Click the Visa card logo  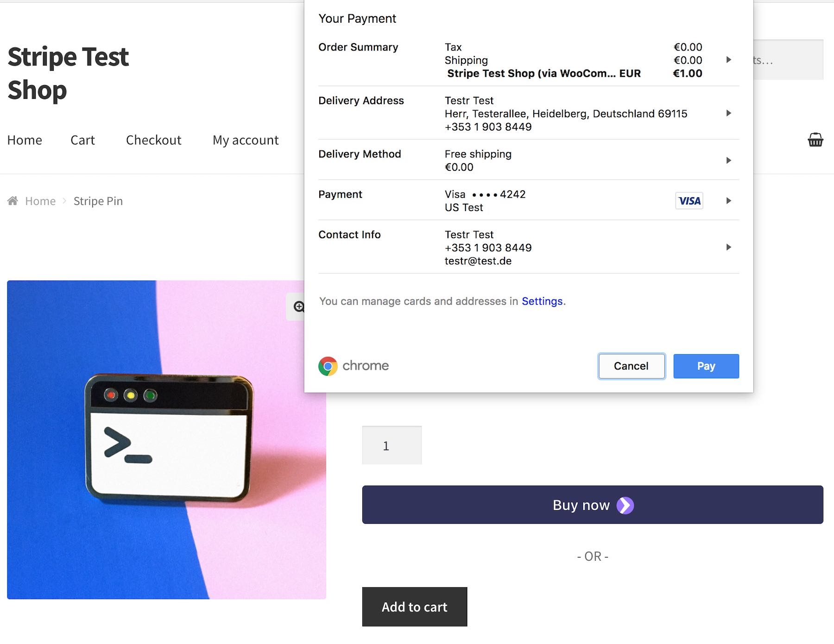[689, 200]
